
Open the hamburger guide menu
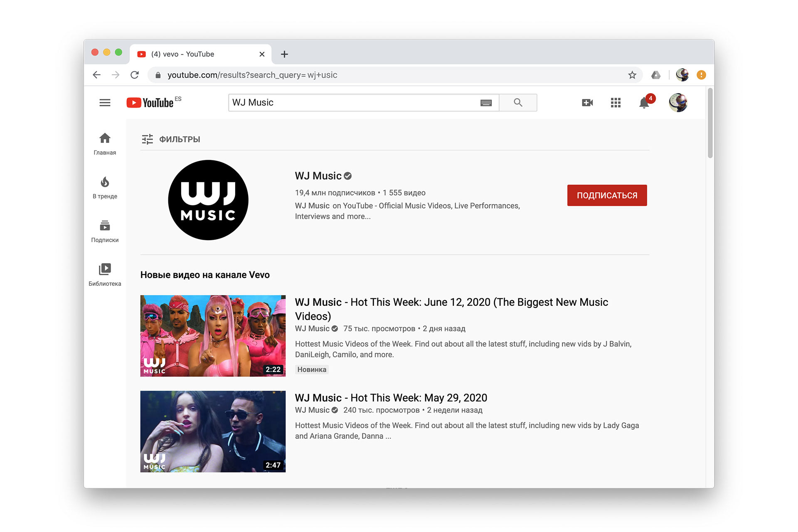pos(105,103)
